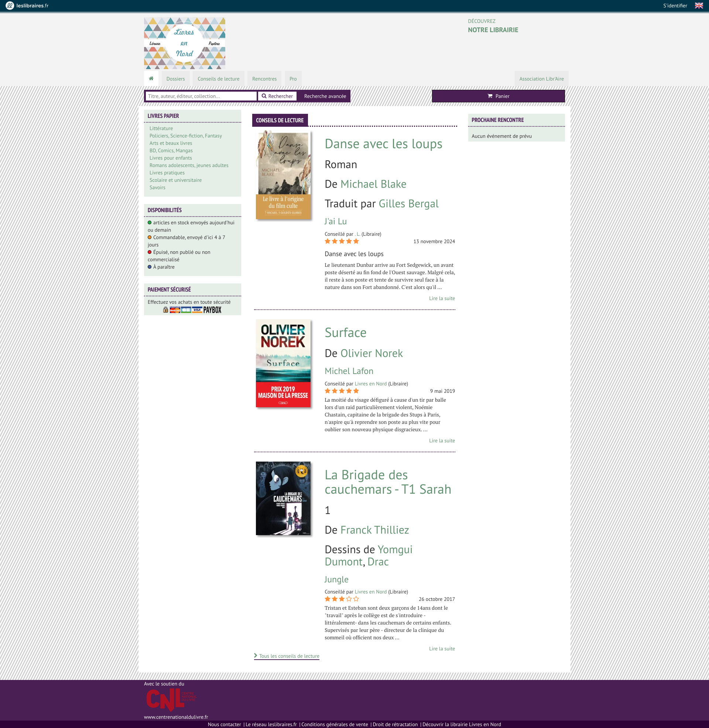
Task: Open the Conseils de lecture tab
Action: (x=219, y=79)
